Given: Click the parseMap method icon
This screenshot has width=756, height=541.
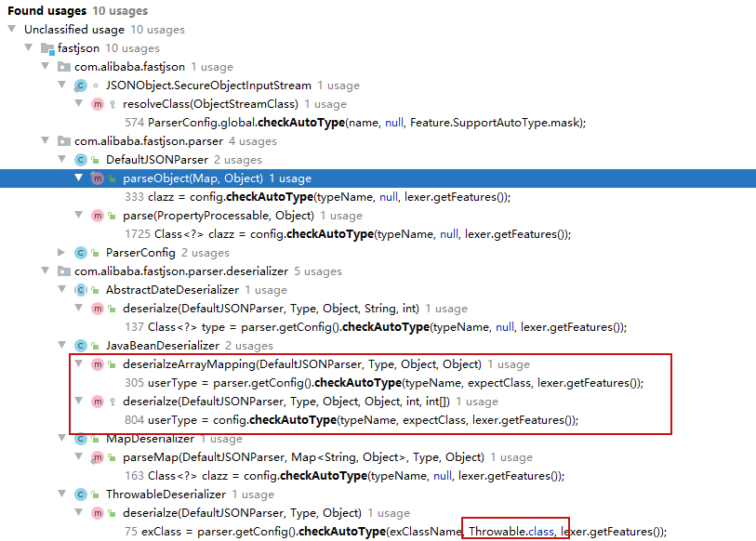Looking at the screenshot, I should tap(98, 457).
